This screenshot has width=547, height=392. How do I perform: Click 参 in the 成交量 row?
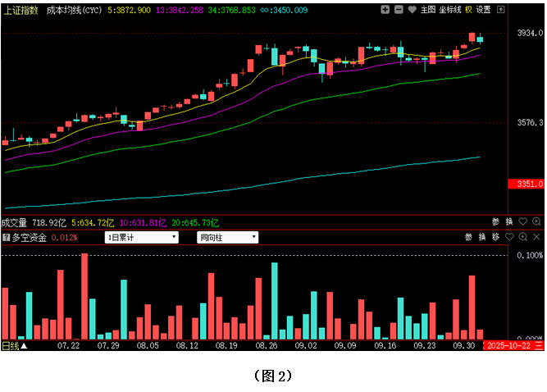[495, 222]
